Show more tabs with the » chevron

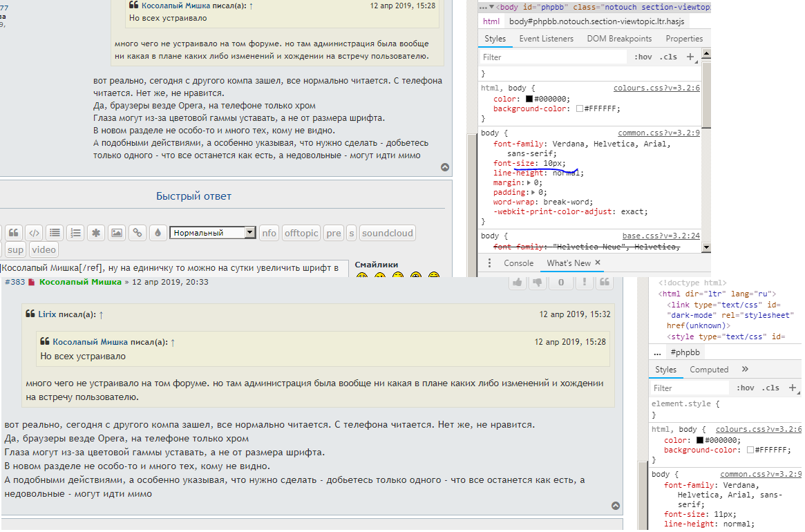(745, 369)
